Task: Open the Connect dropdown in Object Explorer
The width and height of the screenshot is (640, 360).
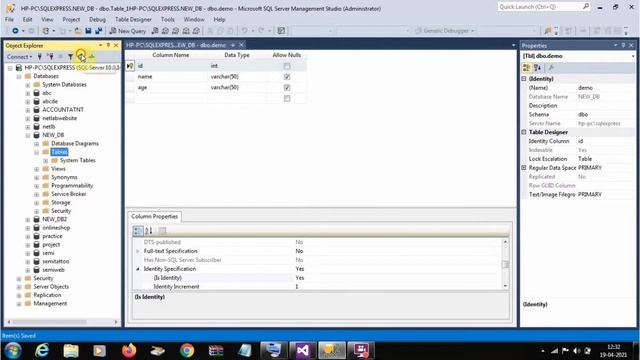Action: click(x=19, y=57)
